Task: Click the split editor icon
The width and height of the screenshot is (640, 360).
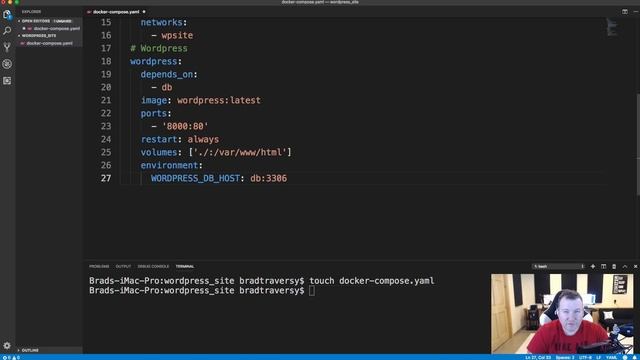Action: (624, 12)
